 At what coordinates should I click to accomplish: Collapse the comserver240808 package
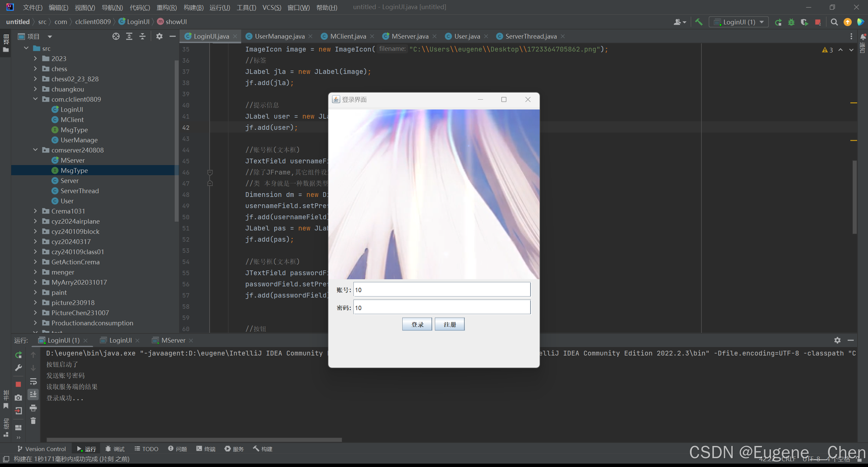pyautogui.click(x=35, y=150)
